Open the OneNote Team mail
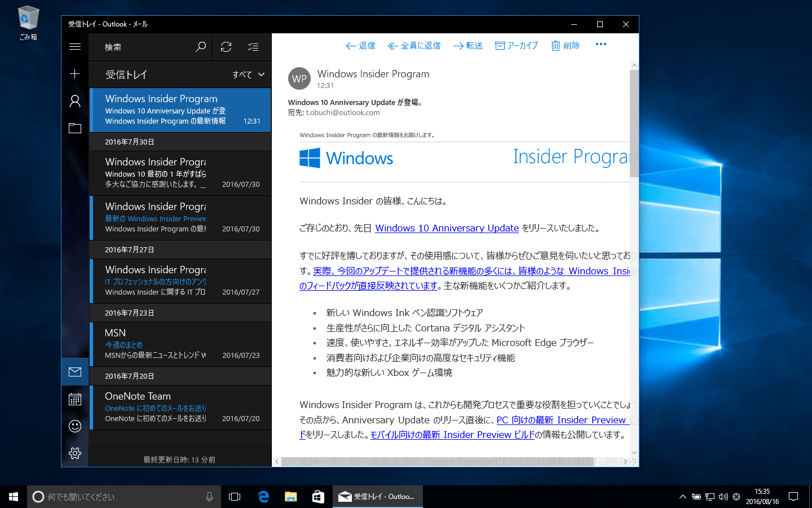 [x=180, y=408]
